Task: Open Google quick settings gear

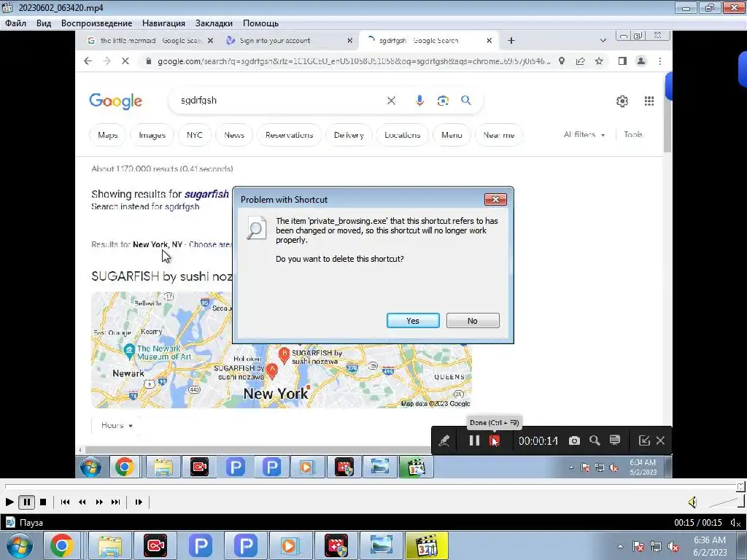Action: 622,101
